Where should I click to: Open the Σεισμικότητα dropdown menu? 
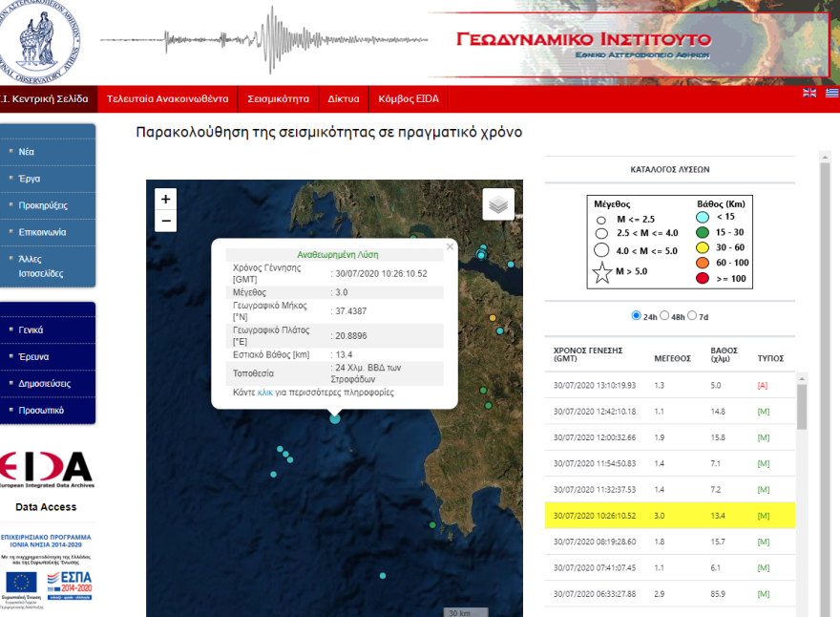coord(277,98)
